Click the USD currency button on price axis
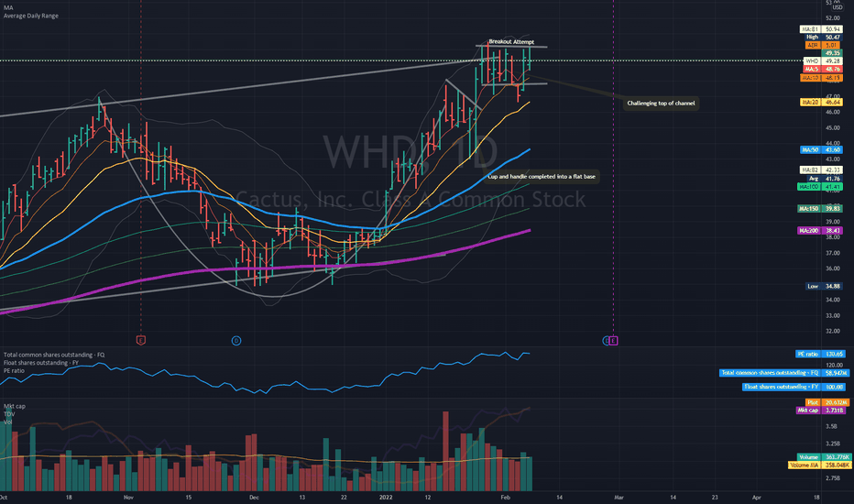Viewport: 854px width, 504px height. tap(838, 7)
